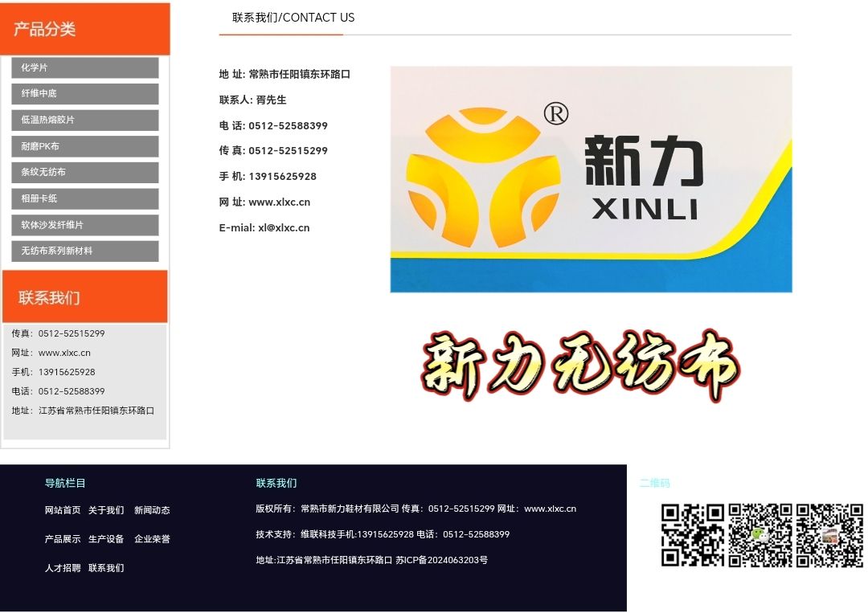The width and height of the screenshot is (868, 613).
Task: Open the 软体沙发纤维片 category
Action: tap(84, 225)
